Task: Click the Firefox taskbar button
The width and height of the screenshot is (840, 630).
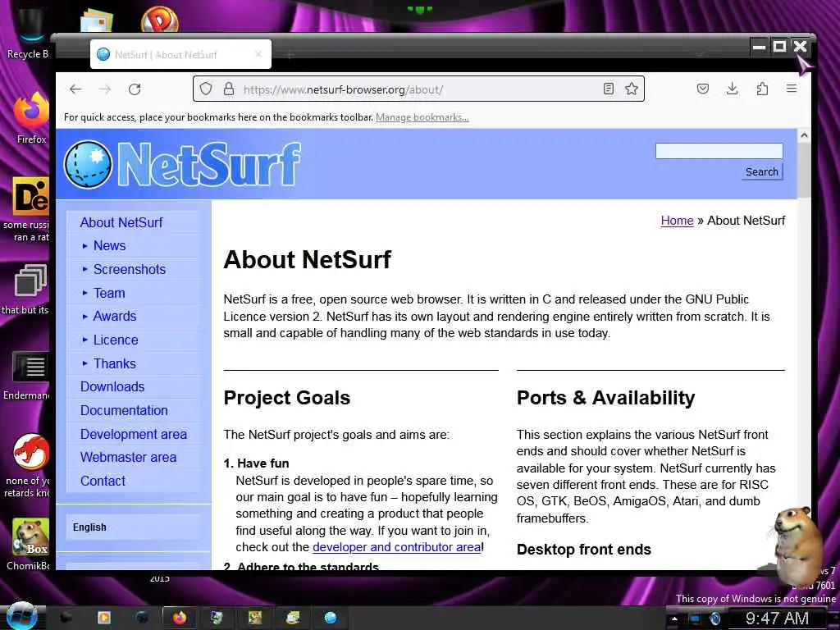Action: 180,618
